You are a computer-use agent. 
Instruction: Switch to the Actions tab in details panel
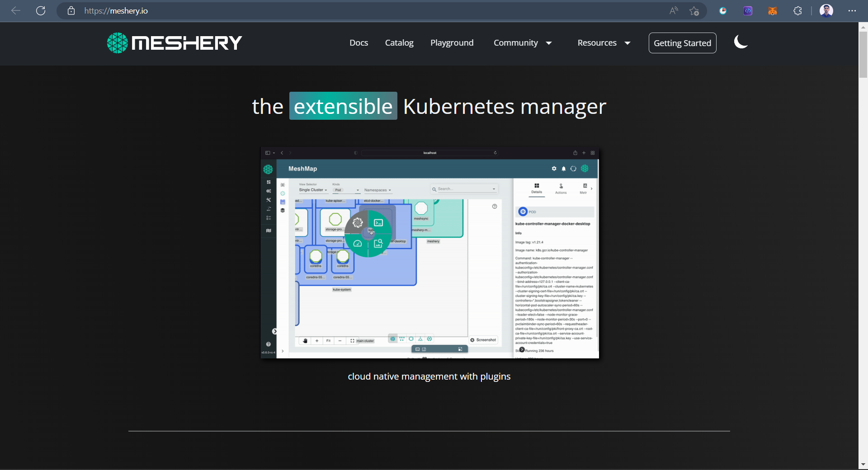[561, 189]
